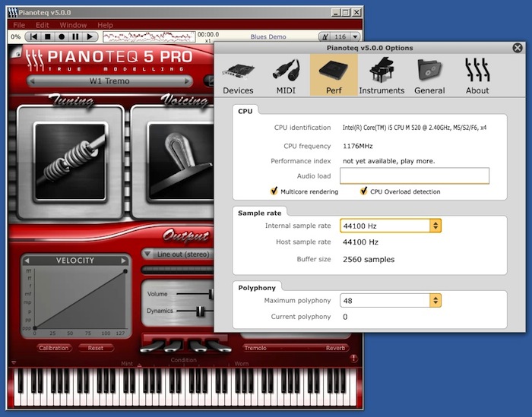Viewport: 532px width, 417px height.
Task: Click the leftmost piano pedal
Action: [x=154, y=346]
